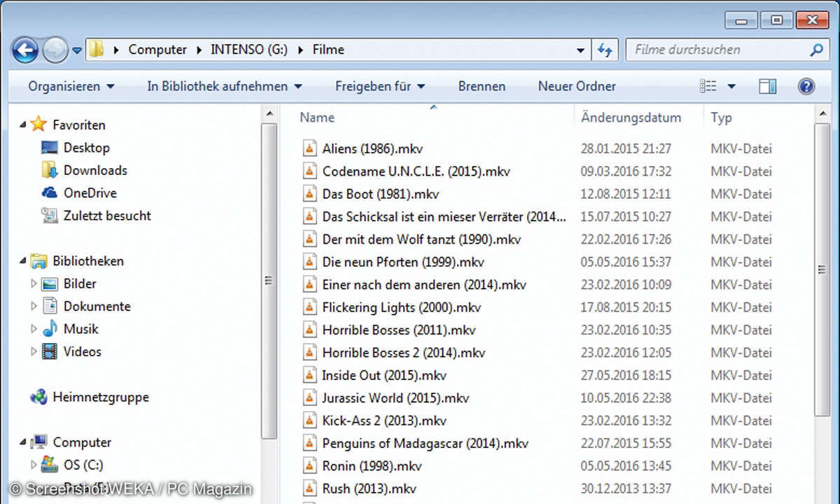Click Filme segment in address breadcrumb
The width and height of the screenshot is (840, 504).
[x=328, y=50]
